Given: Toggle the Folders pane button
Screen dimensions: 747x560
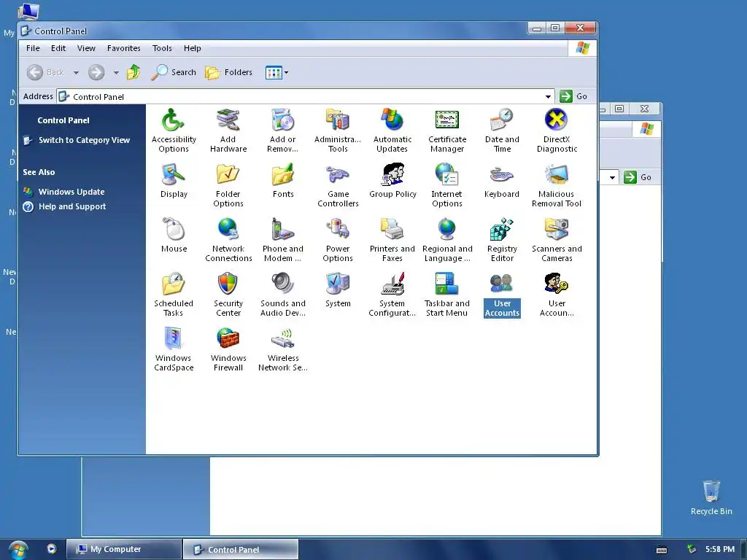Looking at the screenshot, I should [228, 72].
